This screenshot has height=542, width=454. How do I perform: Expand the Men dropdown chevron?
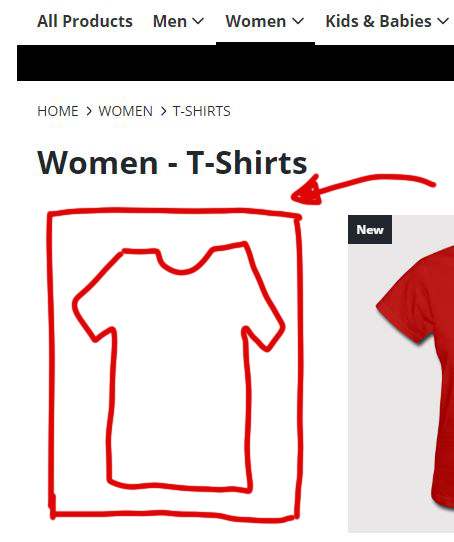(x=198, y=21)
